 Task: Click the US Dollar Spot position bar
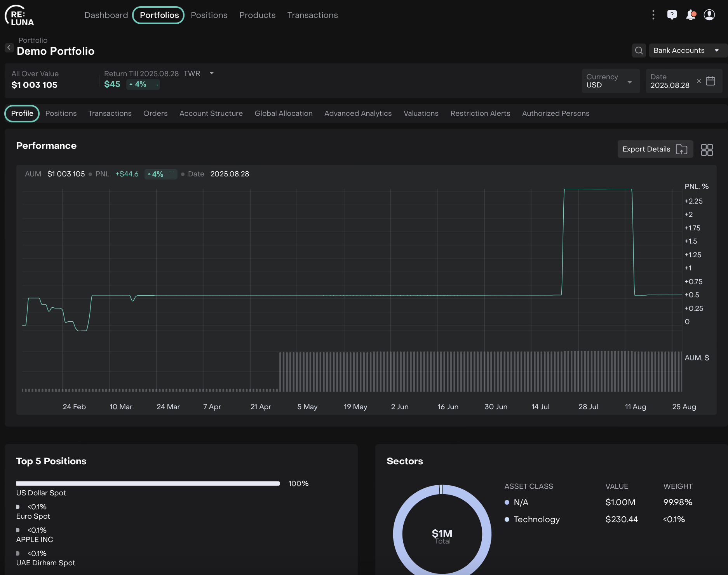(148, 484)
